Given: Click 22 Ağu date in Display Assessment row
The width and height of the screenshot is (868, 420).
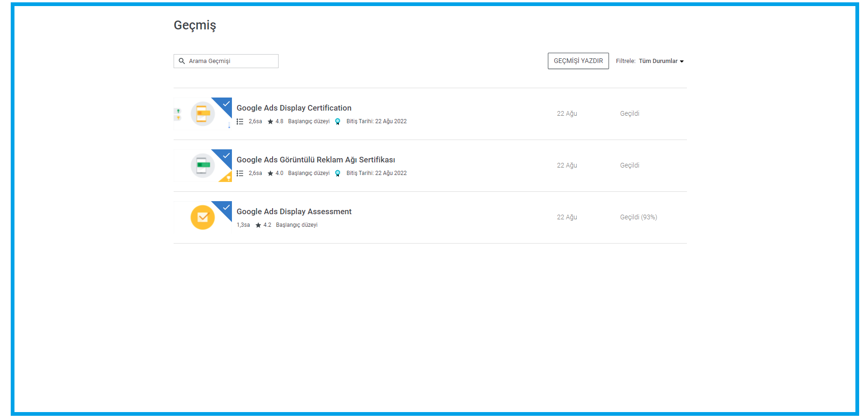Looking at the screenshot, I should pos(567,217).
